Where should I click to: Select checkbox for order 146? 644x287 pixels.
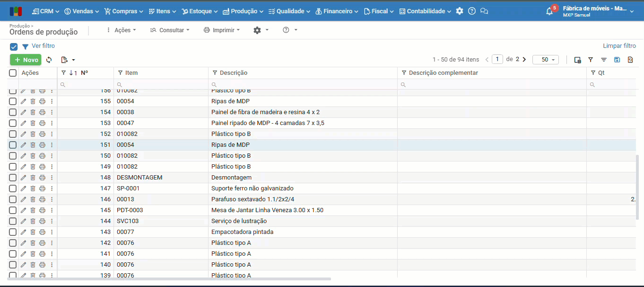pyautogui.click(x=13, y=199)
